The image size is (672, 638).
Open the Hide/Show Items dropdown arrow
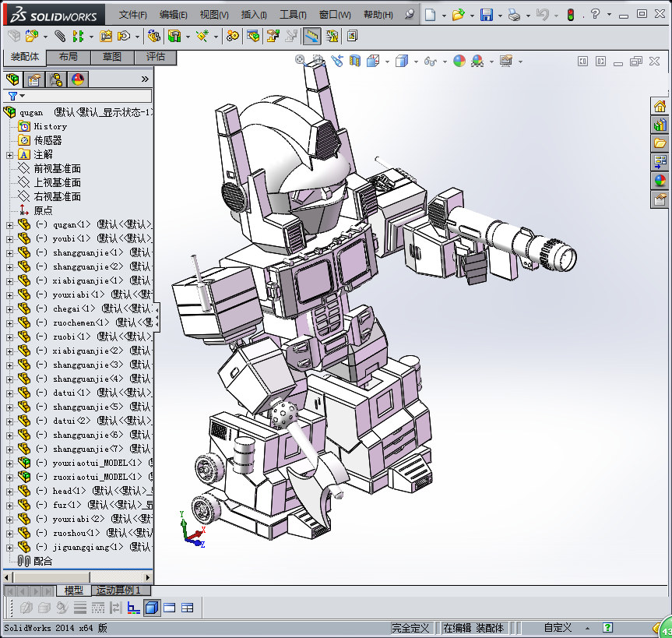click(x=445, y=62)
